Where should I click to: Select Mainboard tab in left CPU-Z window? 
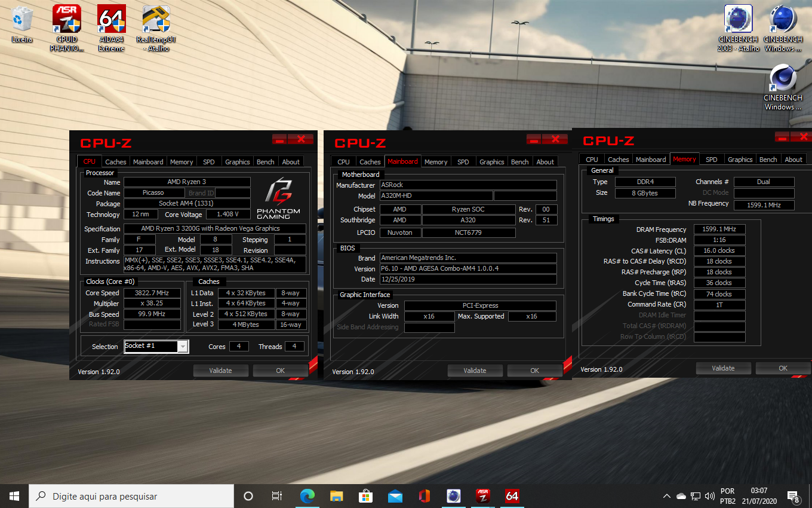point(148,161)
